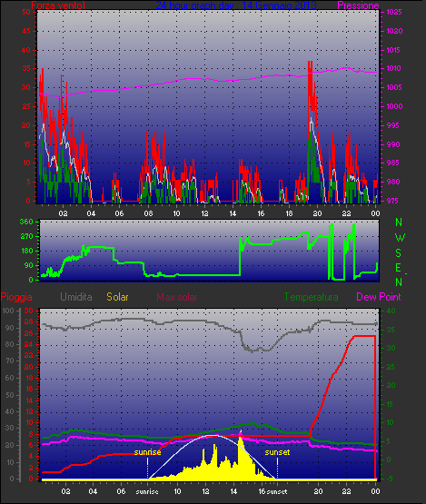Click the 360 degree wind direction axis value

(26, 222)
